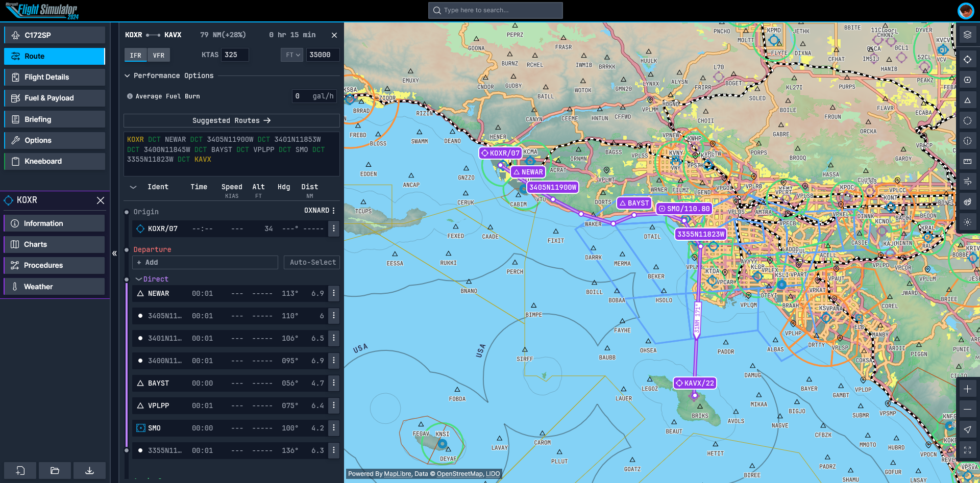
Task: Collapse the Direct route segment
Action: (x=138, y=279)
